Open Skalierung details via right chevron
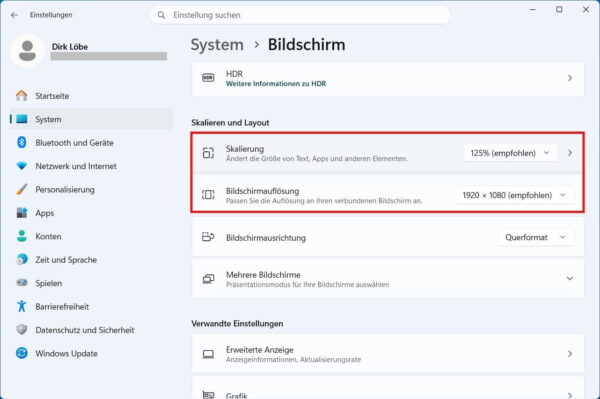 [x=570, y=153]
